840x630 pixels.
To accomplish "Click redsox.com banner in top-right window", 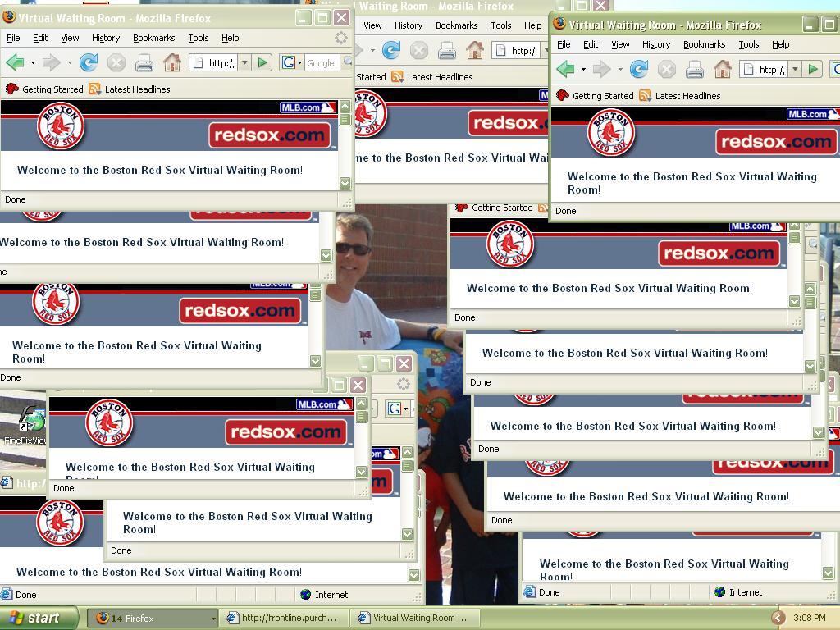I will click(776, 141).
